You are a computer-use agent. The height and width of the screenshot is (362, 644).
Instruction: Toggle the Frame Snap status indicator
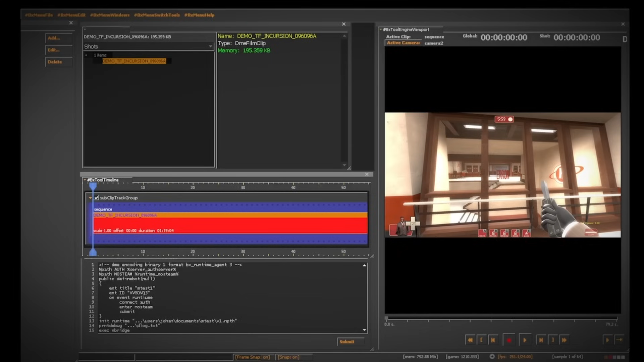click(x=252, y=357)
